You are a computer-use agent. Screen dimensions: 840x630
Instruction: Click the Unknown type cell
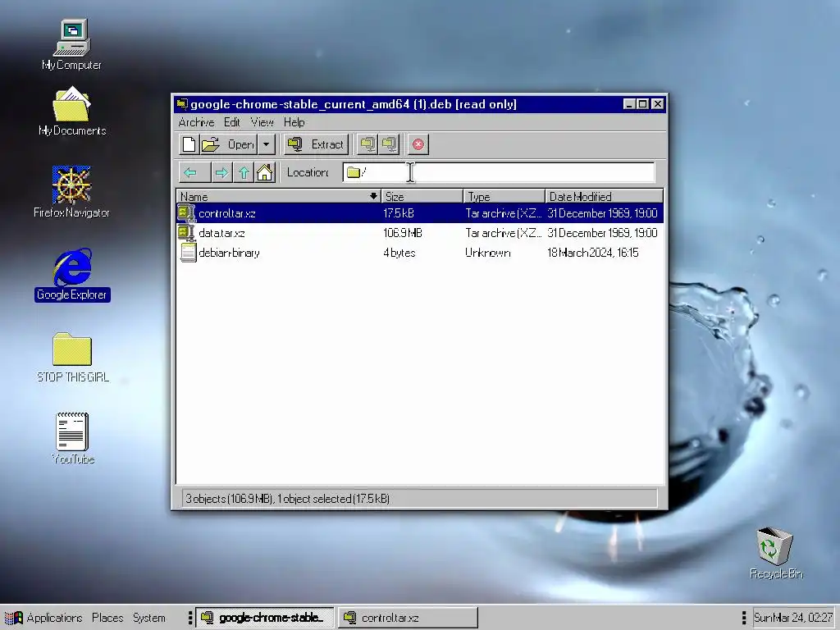[x=487, y=253]
